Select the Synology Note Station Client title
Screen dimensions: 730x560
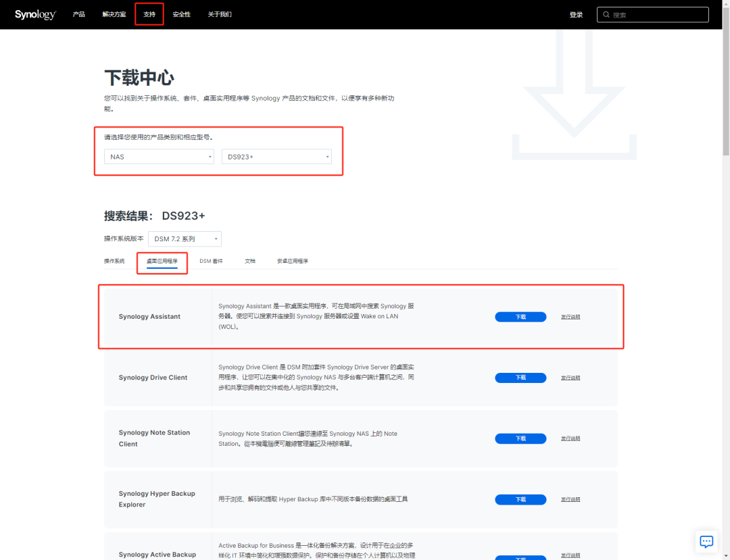[x=154, y=438]
